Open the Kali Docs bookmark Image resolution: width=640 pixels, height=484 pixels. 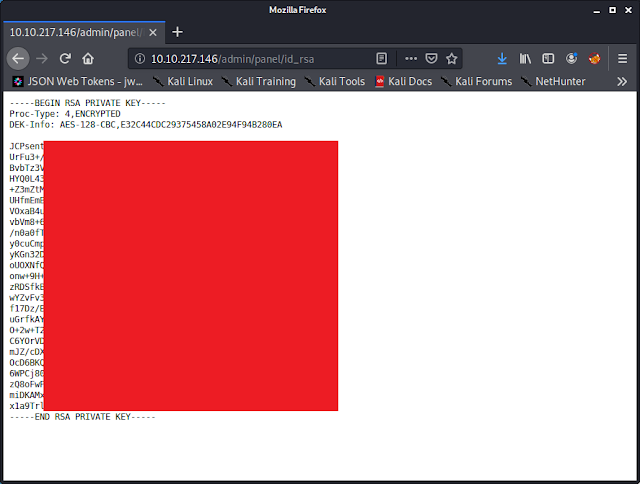(x=404, y=82)
